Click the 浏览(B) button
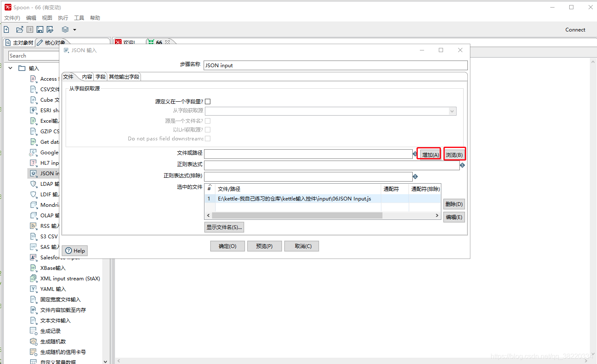This screenshot has width=597, height=364. point(454,155)
